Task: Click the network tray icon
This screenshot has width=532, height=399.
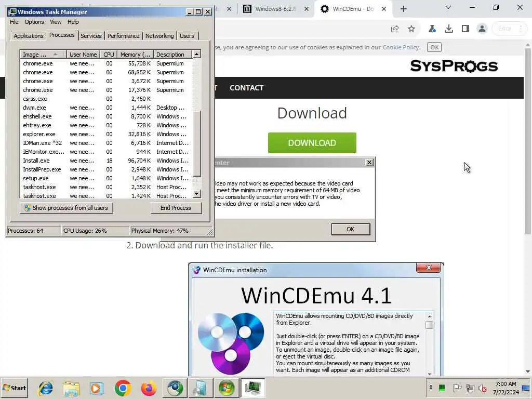Action: (x=470, y=388)
